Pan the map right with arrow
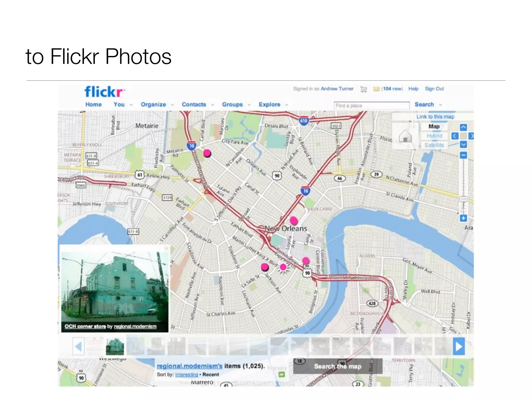Screen dimensions: 532x399 coord(471,136)
